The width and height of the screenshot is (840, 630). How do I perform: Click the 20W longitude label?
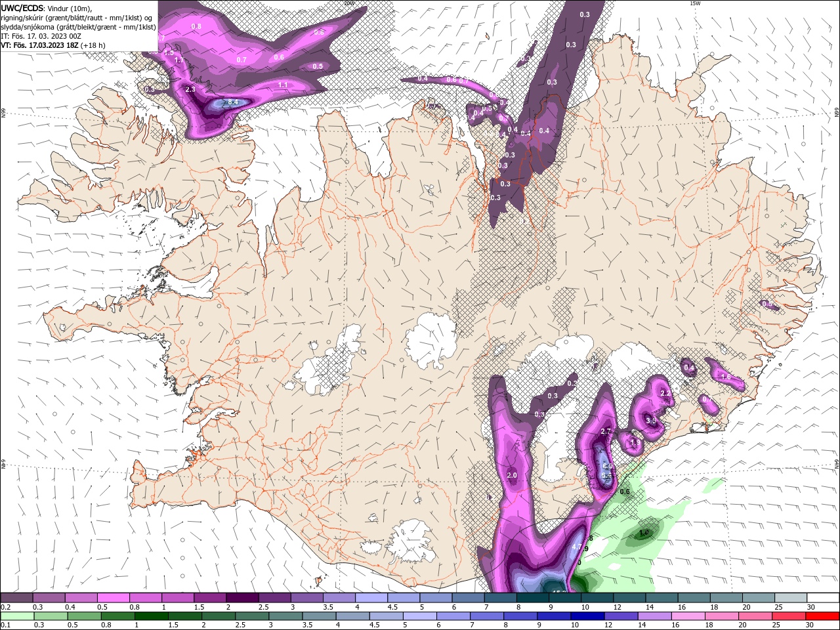[x=349, y=3]
